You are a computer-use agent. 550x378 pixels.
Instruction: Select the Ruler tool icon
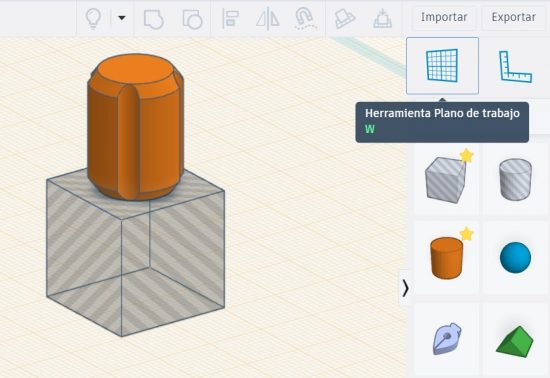pos(515,67)
